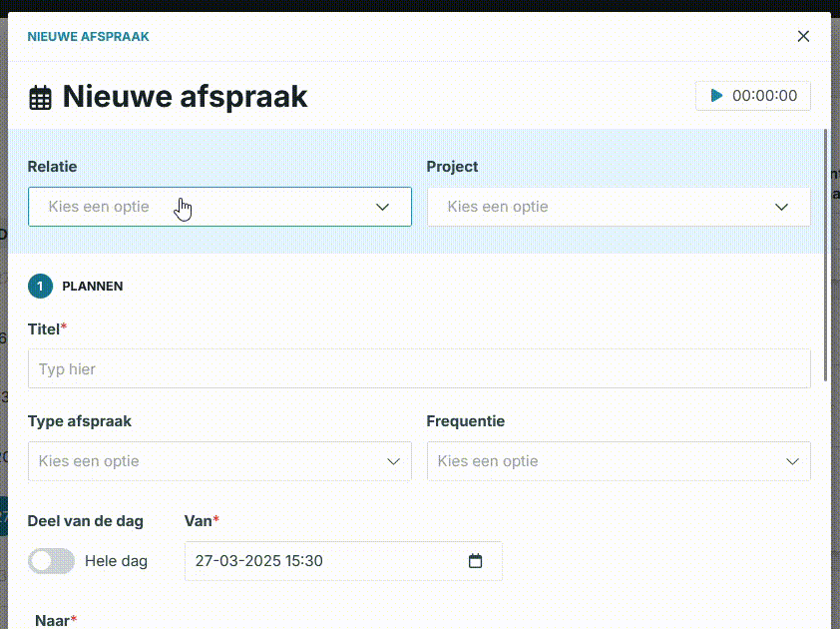Click the Hele dag label
840x629 pixels.
[x=117, y=561]
